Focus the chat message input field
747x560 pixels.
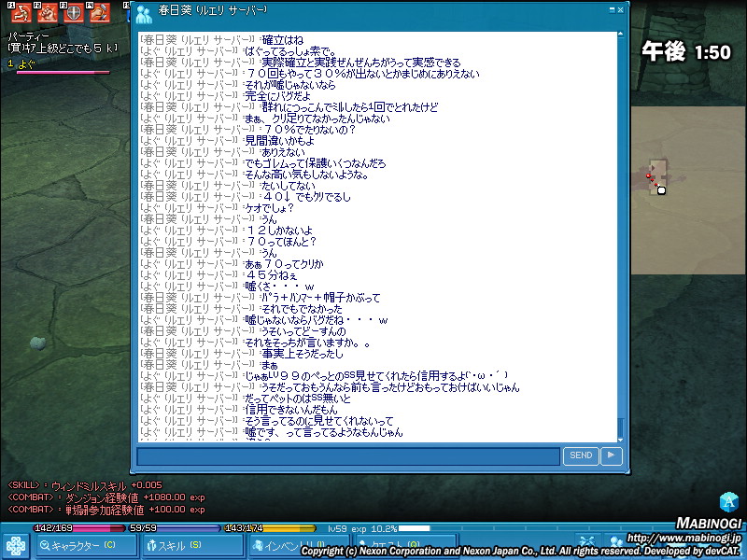click(348, 456)
